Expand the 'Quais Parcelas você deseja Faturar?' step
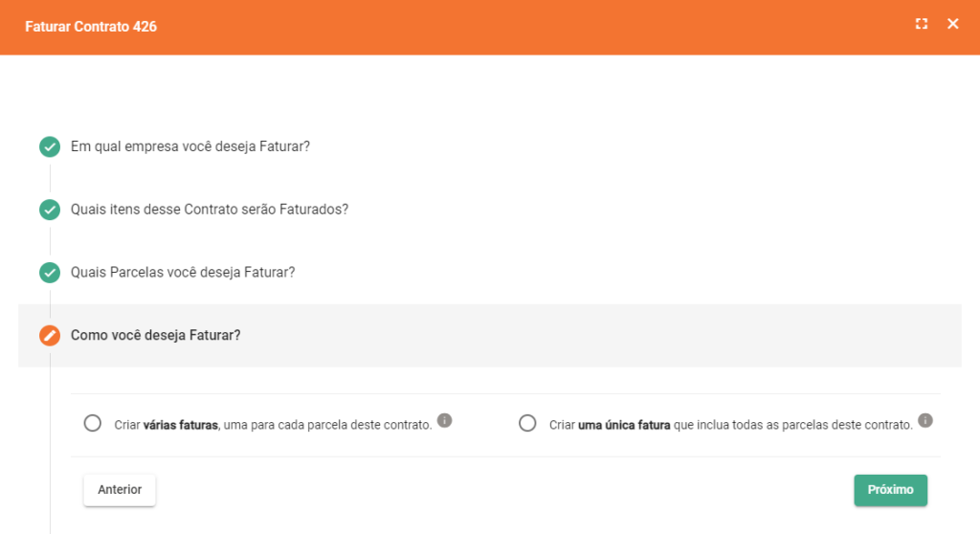Screen dimensions: 980x534 point(183,273)
